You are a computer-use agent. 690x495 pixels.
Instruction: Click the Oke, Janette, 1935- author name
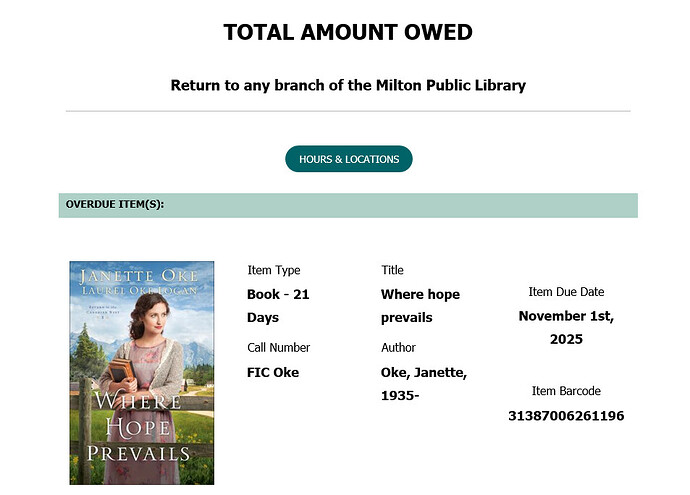424,384
